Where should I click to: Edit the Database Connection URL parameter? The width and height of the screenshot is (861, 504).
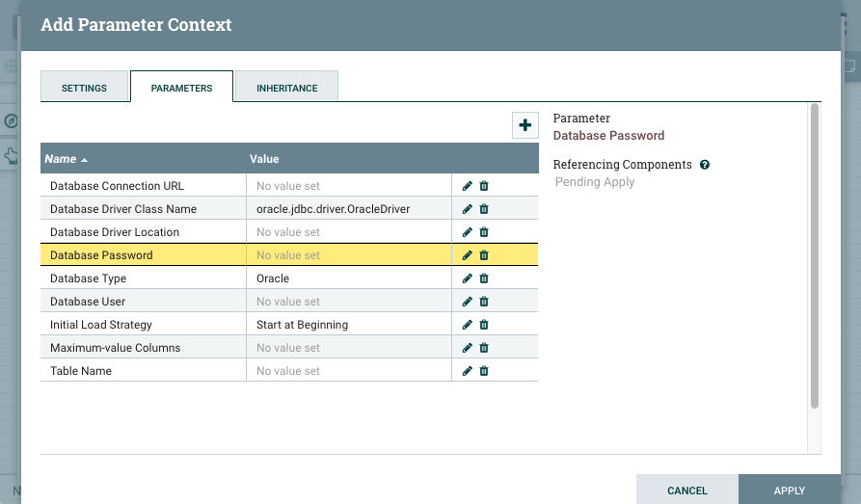(468, 186)
